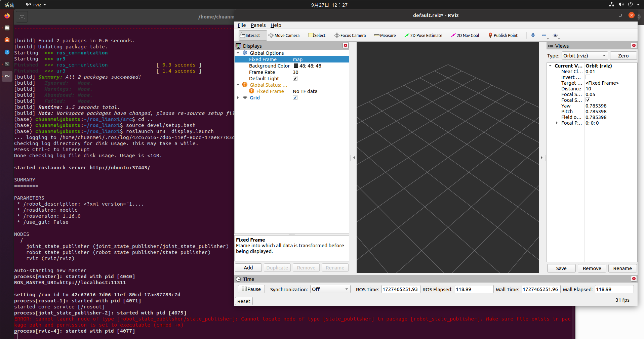Screen dimensions: 644x339
Task: Click the Focus Camera tool
Action: tap(350, 35)
